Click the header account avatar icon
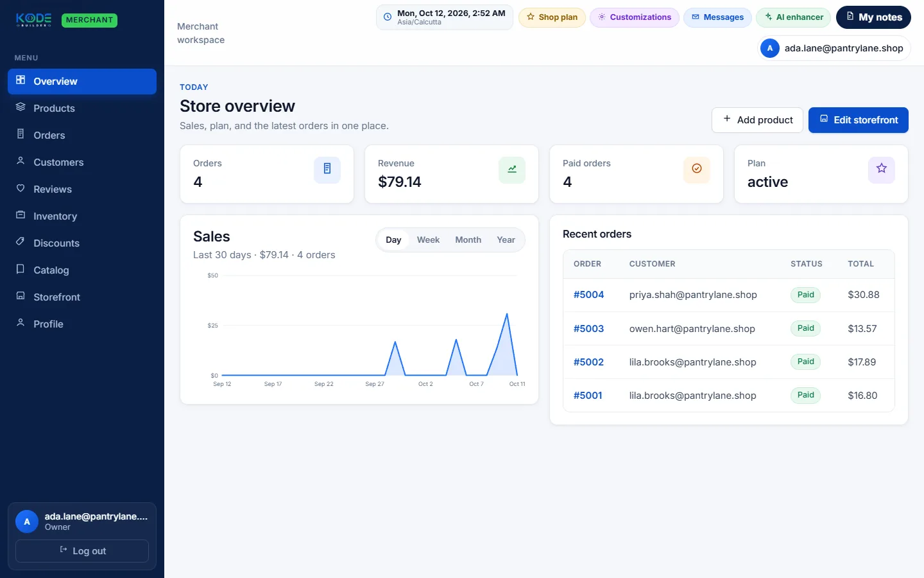This screenshot has height=578, width=924. [x=770, y=48]
